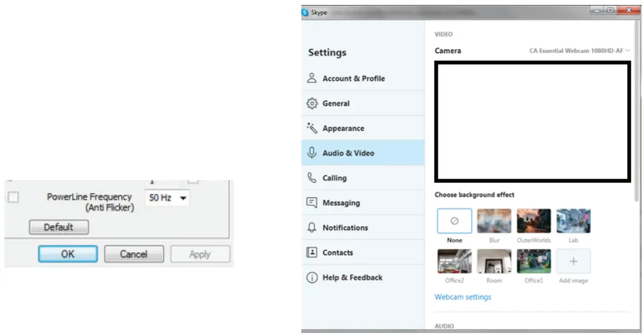Click the Calling phone icon
The width and height of the screenshot is (644, 335).
pyautogui.click(x=312, y=178)
